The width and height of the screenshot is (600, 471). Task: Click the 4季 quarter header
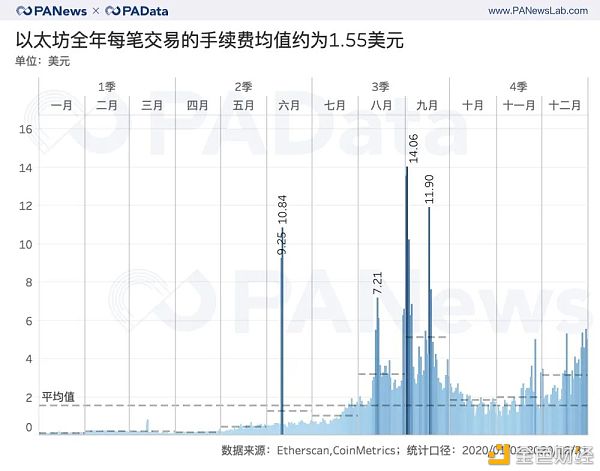[518, 87]
